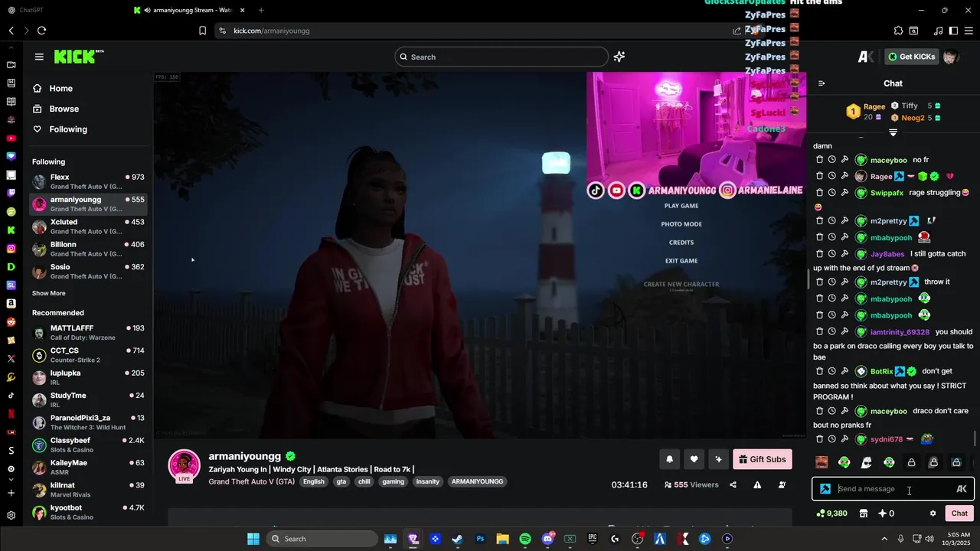
Task: Expand the gift leaderboard under the Ragee row
Action: pos(893,132)
